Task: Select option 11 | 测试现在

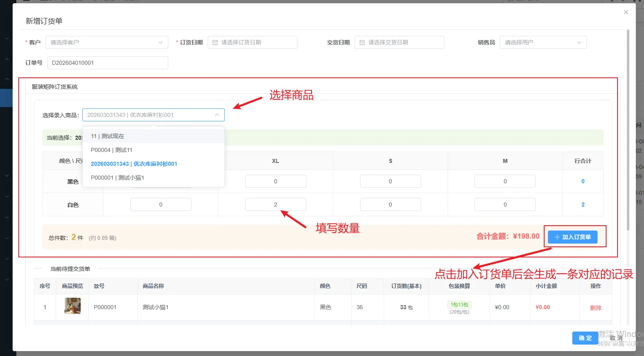Action: [x=108, y=136]
